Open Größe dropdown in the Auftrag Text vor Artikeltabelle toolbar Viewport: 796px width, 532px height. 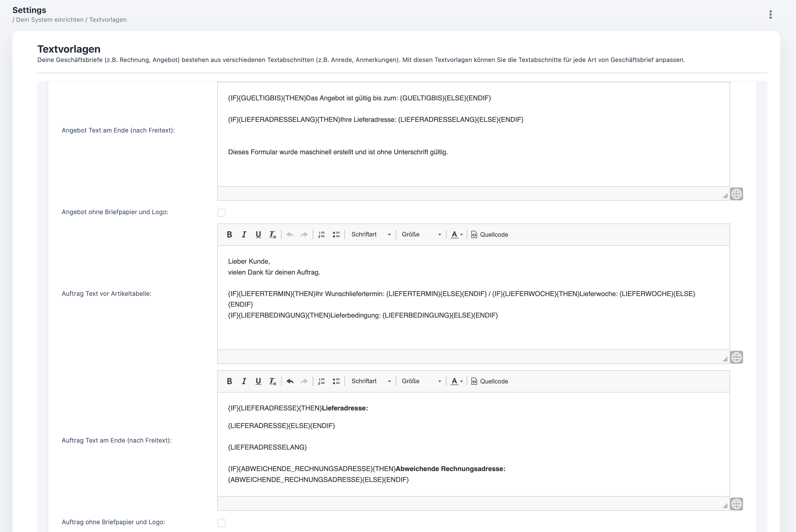tap(421, 234)
